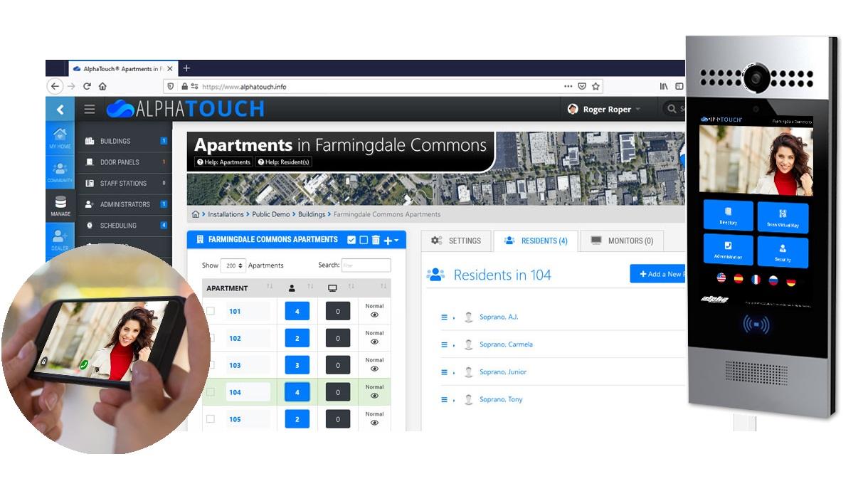Viewport: 868px width, 501px height.
Task: Select the Spanish flag language
Action: [739, 279]
